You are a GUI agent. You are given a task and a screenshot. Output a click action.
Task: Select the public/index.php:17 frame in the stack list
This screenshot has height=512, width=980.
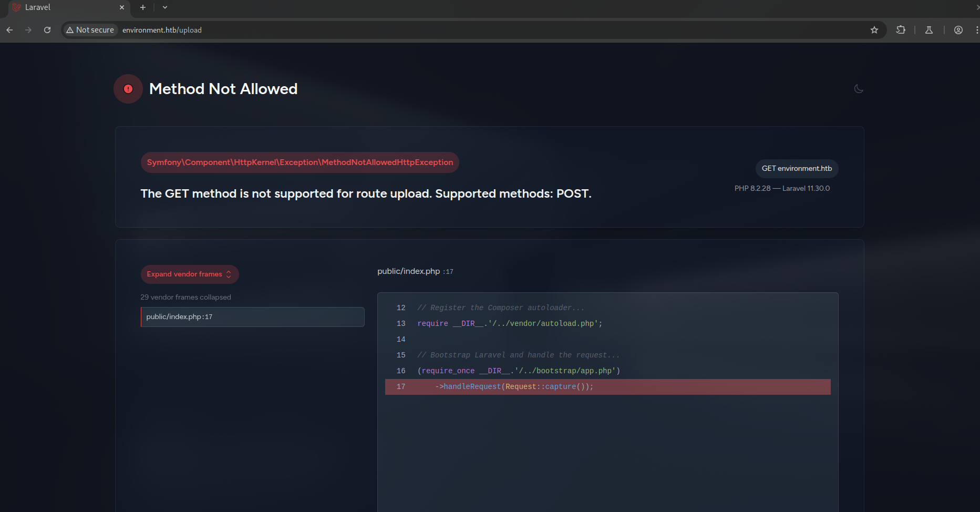tap(252, 317)
